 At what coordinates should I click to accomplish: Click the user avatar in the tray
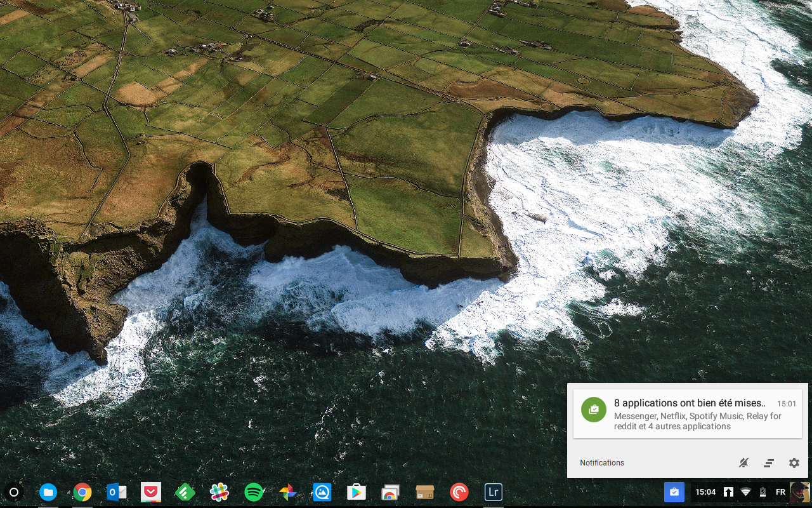[799, 492]
